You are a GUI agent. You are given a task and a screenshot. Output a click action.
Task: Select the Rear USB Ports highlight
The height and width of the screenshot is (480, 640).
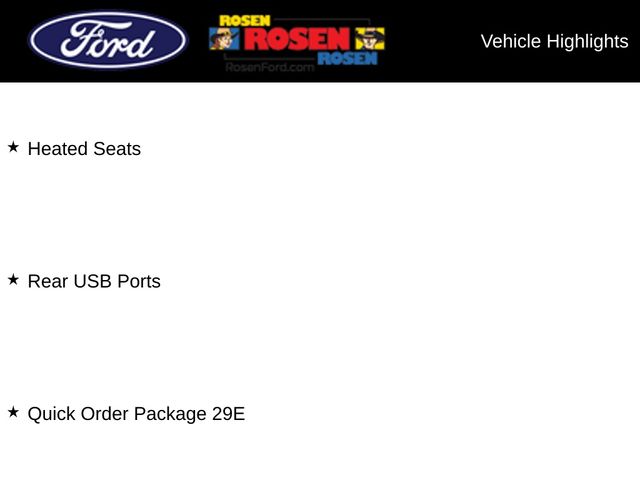click(x=94, y=281)
